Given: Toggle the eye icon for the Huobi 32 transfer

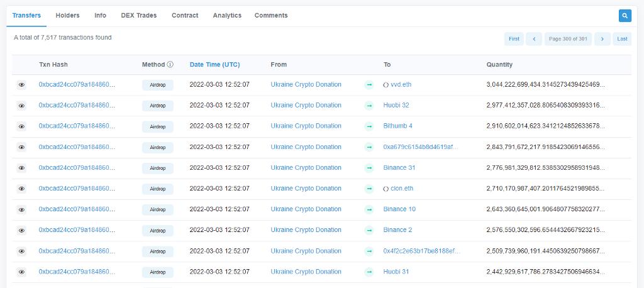Looking at the screenshot, I should (21, 106).
